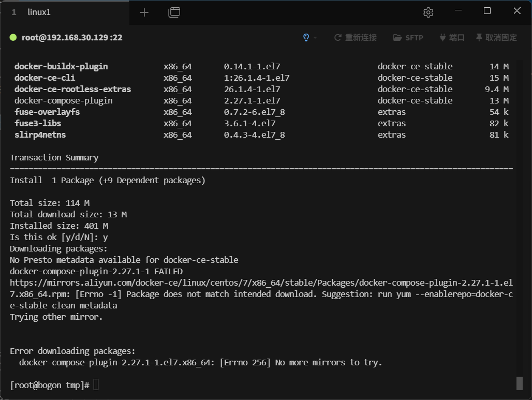Click the session number 1 badge
This screenshot has height=400, width=532.
tap(14, 11)
